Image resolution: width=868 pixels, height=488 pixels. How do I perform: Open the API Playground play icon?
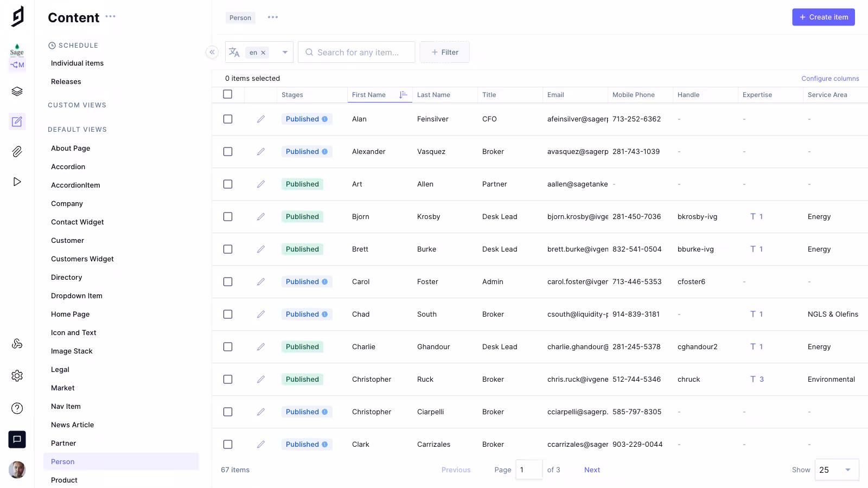click(17, 182)
